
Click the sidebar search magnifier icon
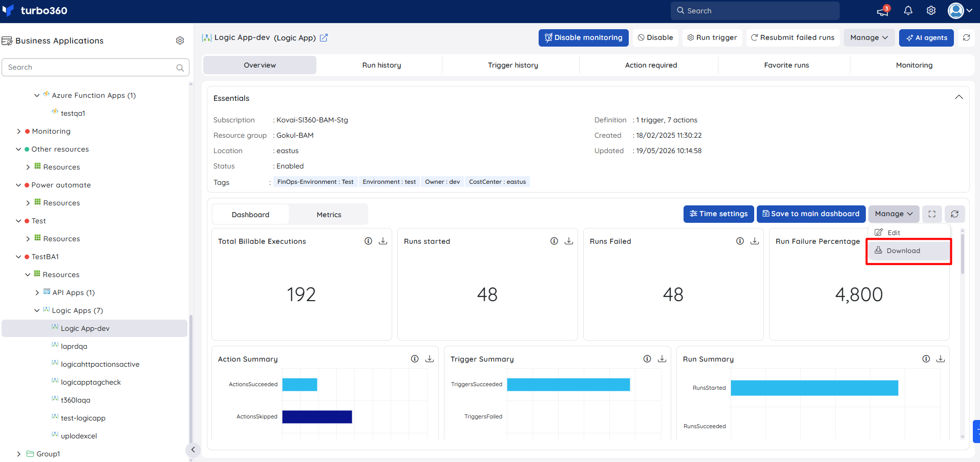(x=180, y=68)
